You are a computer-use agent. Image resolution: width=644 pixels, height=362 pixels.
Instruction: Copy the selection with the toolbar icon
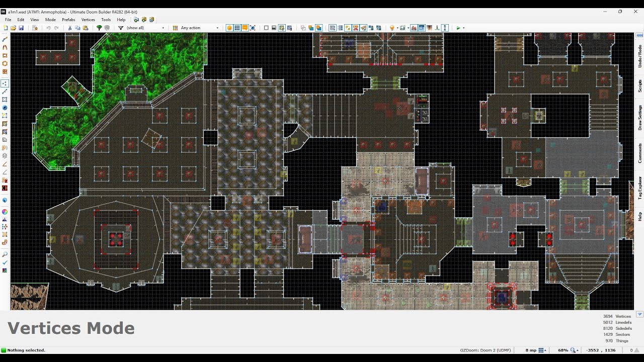pos(77,28)
